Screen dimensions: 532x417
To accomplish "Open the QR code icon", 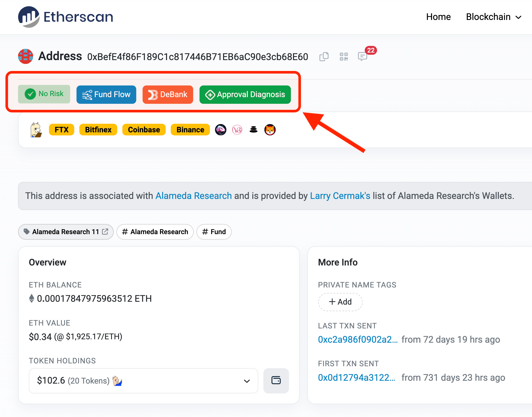I will [344, 56].
